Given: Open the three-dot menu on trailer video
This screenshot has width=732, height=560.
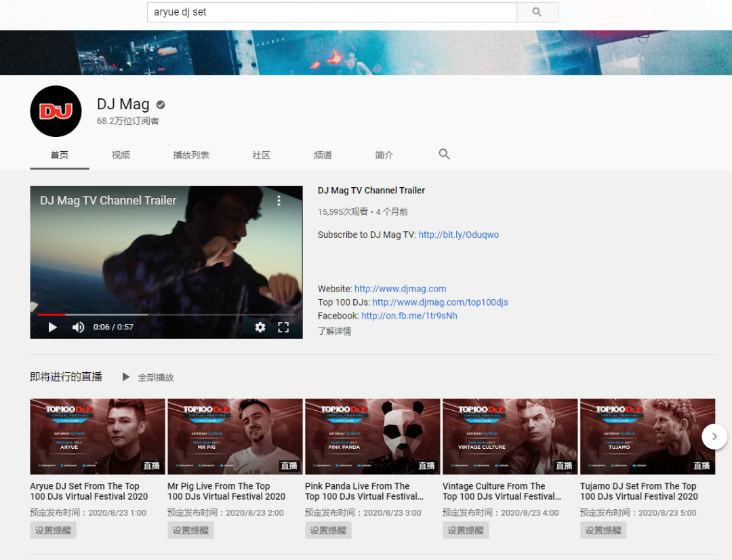Looking at the screenshot, I should [279, 201].
